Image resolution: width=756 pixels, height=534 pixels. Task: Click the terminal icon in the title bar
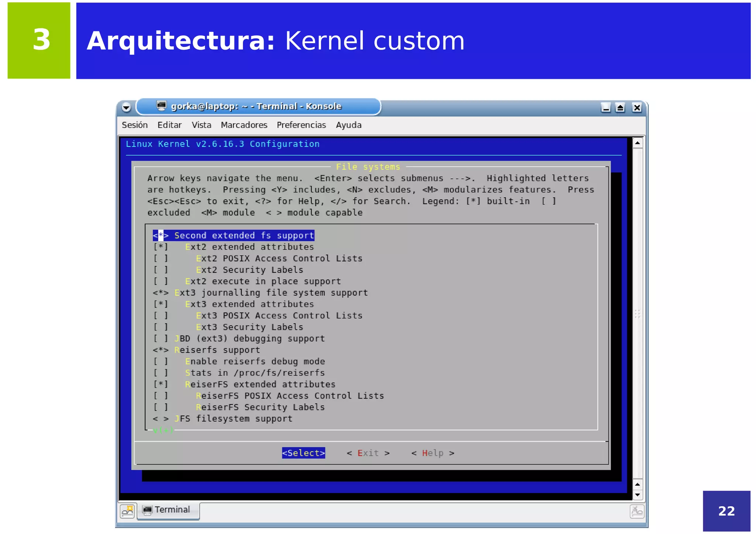pos(161,106)
